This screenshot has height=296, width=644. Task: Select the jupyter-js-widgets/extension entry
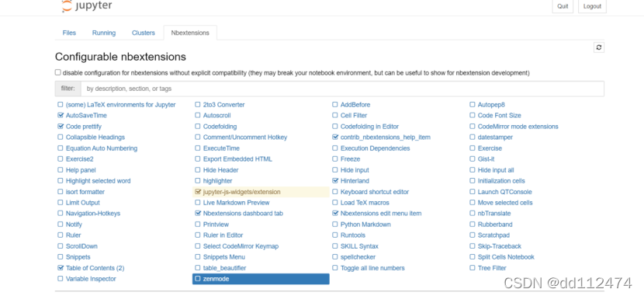261,192
